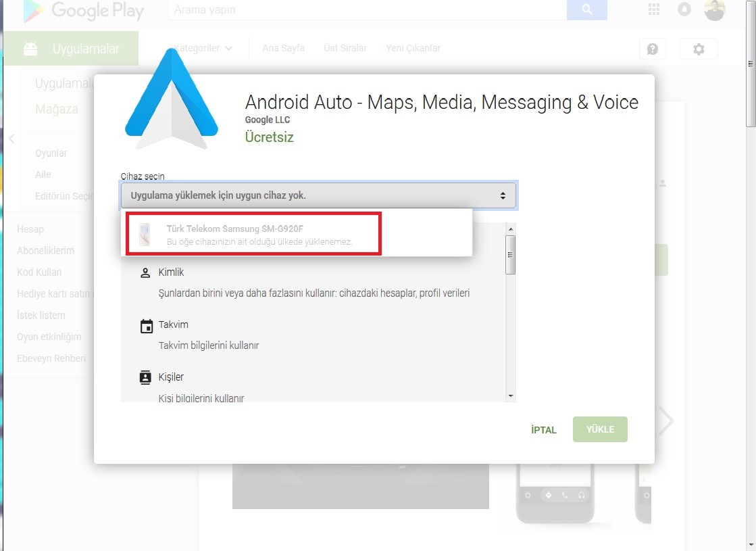Open Hesap in the sidebar
Image resolution: width=756 pixels, height=551 pixels.
tap(30, 229)
